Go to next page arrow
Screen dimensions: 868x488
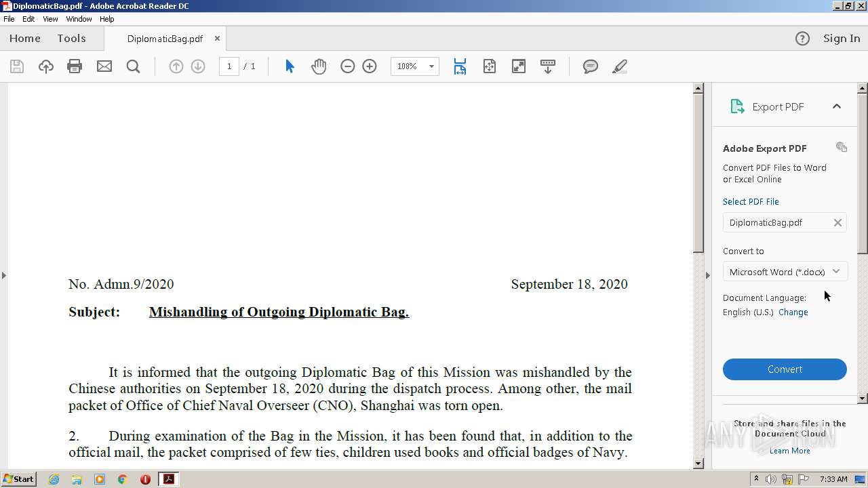coord(198,66)
